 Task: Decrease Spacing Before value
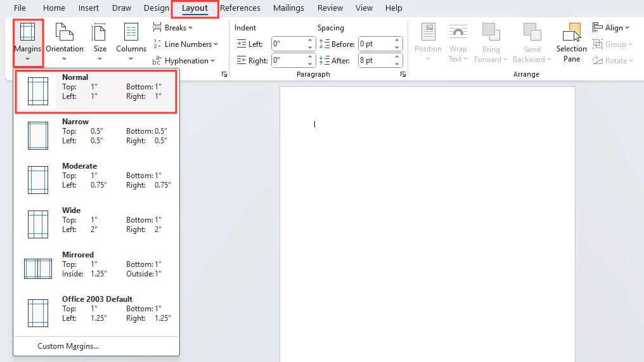397,48
